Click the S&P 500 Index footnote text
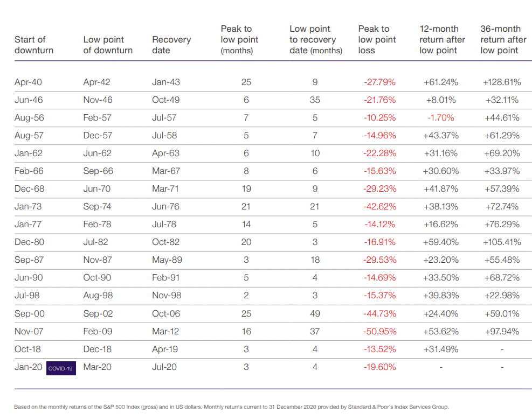Viewport: 532px width, 420px height. pos(231,407)
